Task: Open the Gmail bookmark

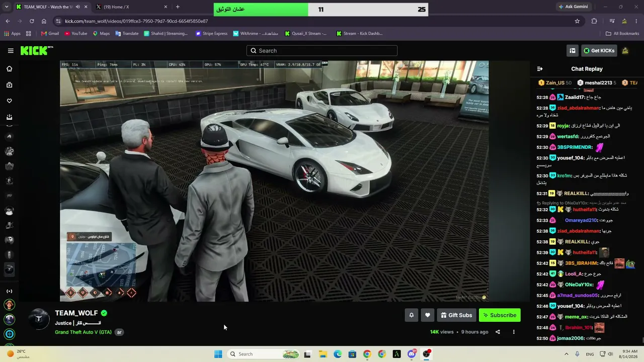Action: click(50, 34)
